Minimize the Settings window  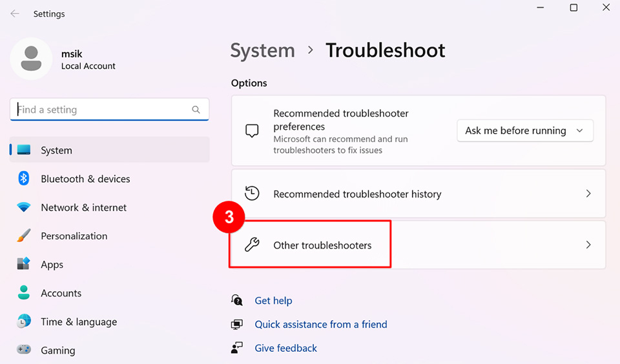pyautogui.click(x=541, y=8)
